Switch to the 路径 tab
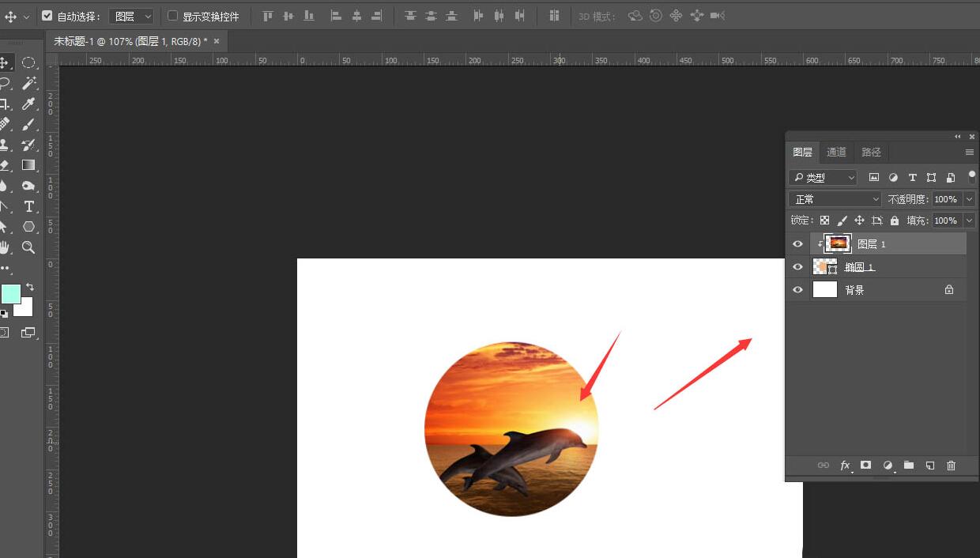Screen dimensions: 980x558 [871, 152]
